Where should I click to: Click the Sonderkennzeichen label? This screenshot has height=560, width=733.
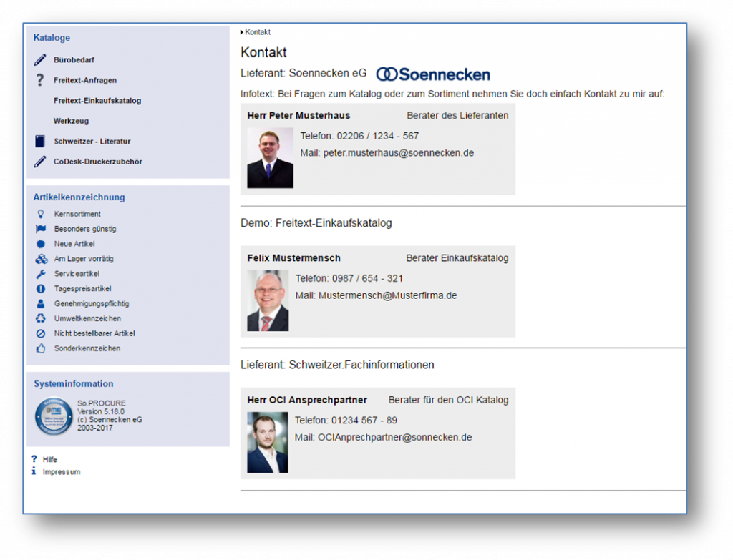87,348
